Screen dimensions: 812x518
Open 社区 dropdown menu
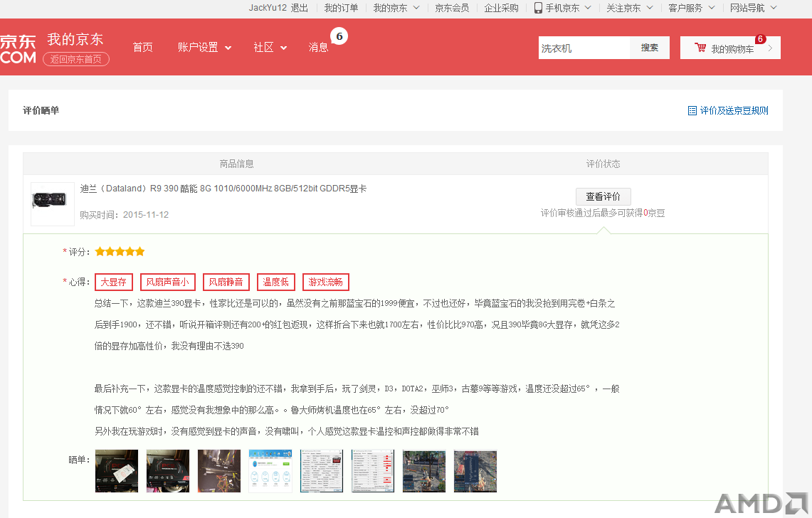coord(270,48)
